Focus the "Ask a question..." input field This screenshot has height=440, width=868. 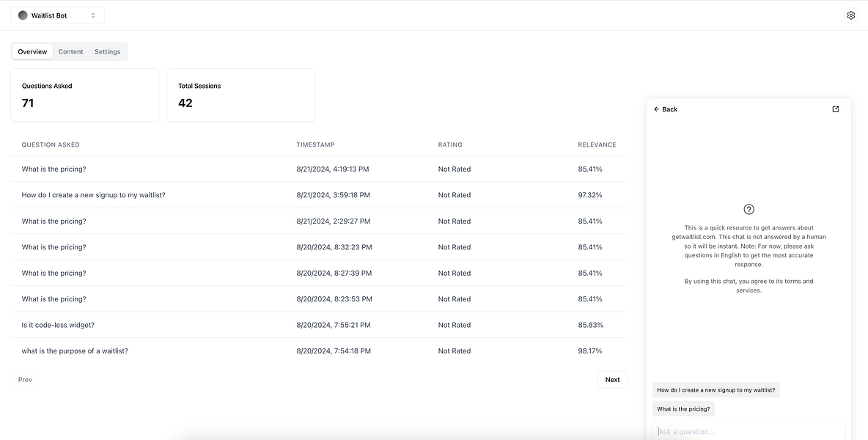(x=749, y=430)
